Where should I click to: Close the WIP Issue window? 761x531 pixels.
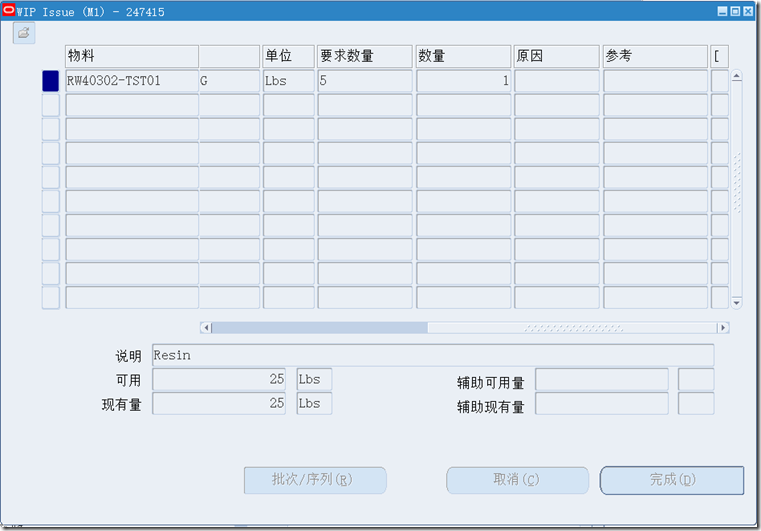click(748, 11)
